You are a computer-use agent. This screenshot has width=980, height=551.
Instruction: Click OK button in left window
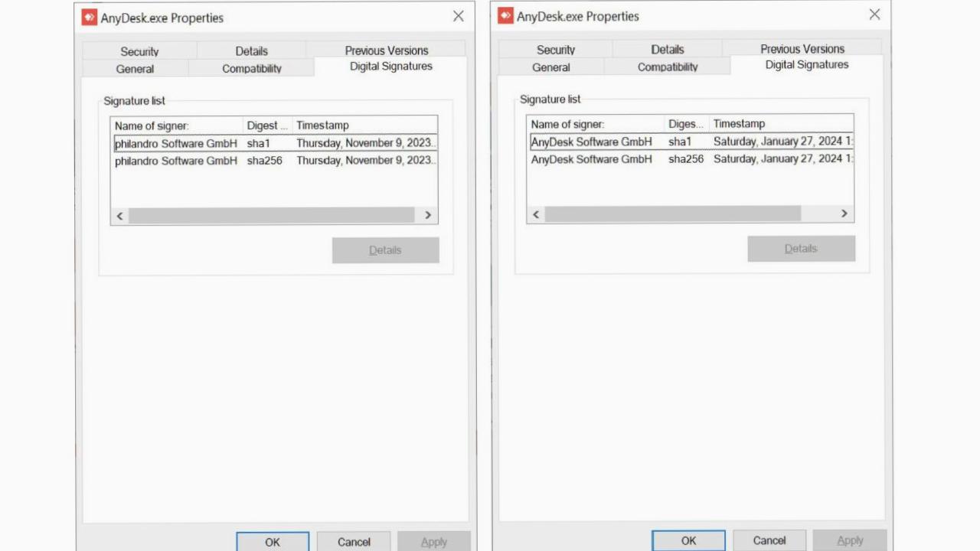[x=273, y=542]
